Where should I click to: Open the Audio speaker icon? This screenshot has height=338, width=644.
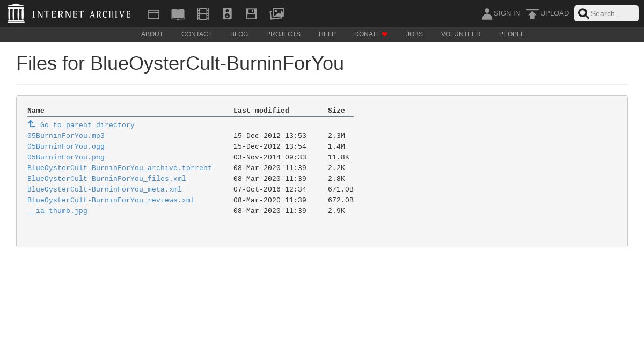[227, 14]
